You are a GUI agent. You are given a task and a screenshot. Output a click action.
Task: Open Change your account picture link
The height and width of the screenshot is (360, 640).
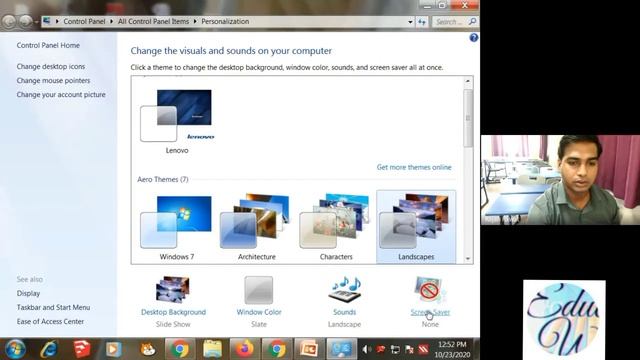[61, 94]
